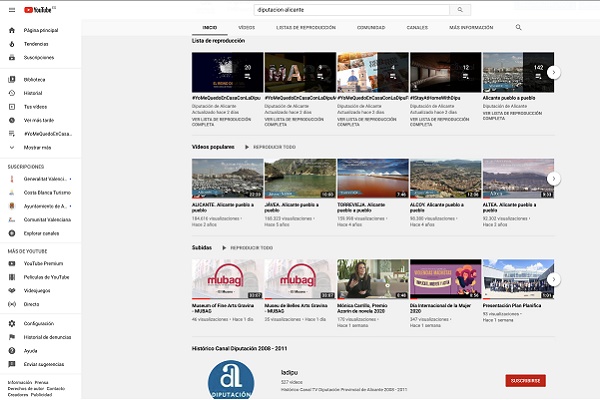Switch to MÁS INFORMACIÓN tab
Viewport: 600px width, 400px height.
(471, 28)
